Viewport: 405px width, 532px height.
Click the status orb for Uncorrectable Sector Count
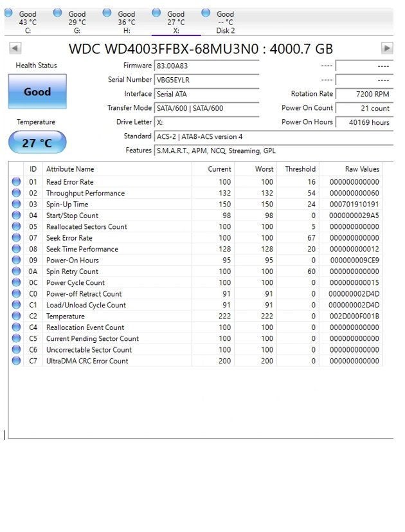[16, 350]
